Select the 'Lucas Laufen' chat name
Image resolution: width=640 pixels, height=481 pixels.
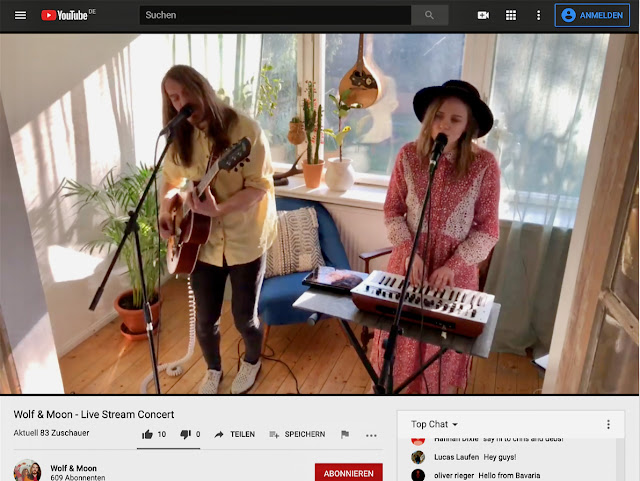(x=456, y=457)
